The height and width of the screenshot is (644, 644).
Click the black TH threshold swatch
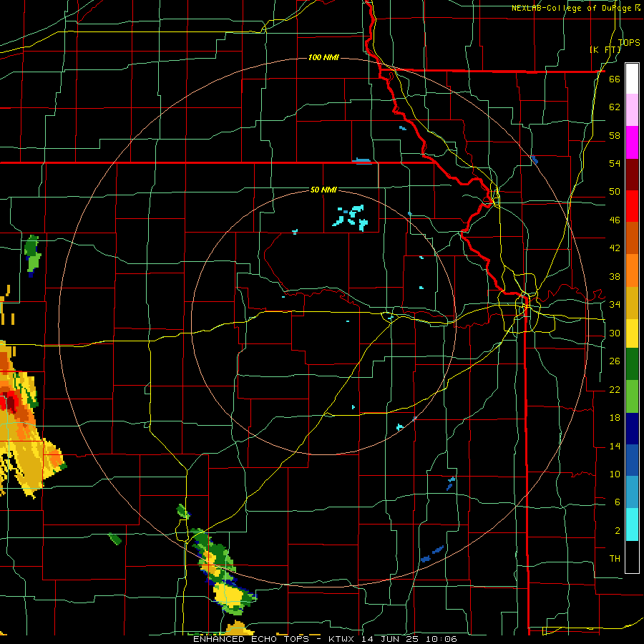coord(632,557)
